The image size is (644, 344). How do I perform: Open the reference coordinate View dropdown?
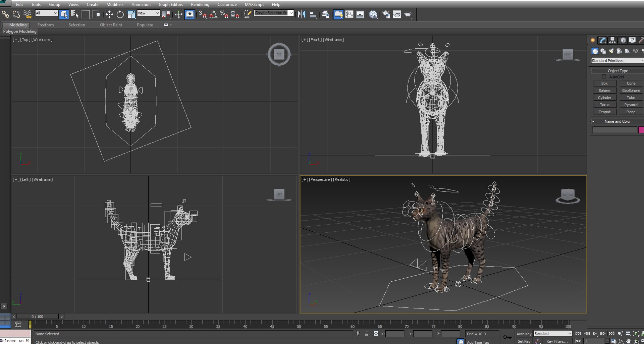[x=148, y=13]
